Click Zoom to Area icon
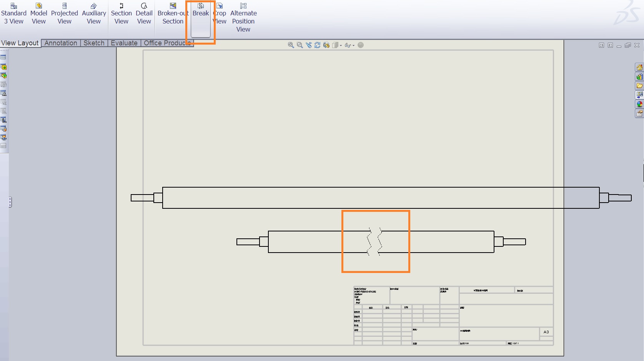 [300, 45]
